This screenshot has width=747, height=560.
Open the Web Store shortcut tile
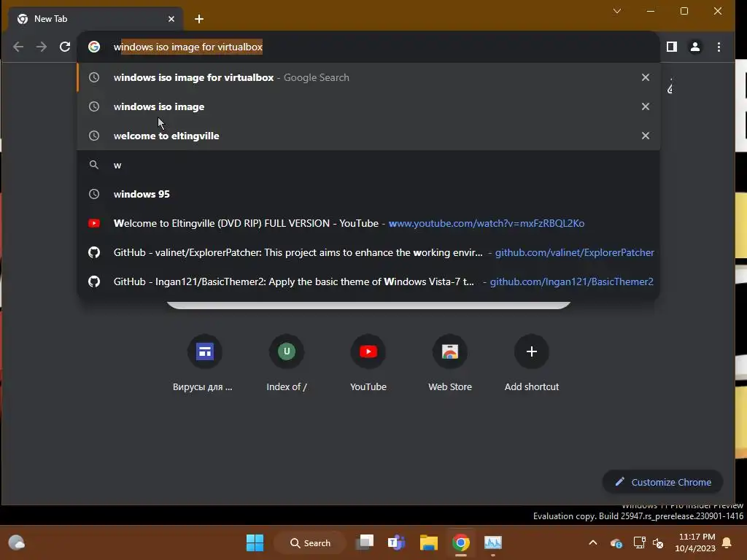point(450,364)
